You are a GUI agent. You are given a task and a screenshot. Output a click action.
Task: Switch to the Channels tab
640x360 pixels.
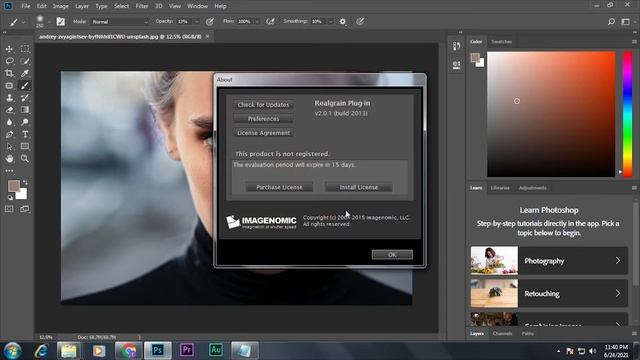click(x=502, y=333)
